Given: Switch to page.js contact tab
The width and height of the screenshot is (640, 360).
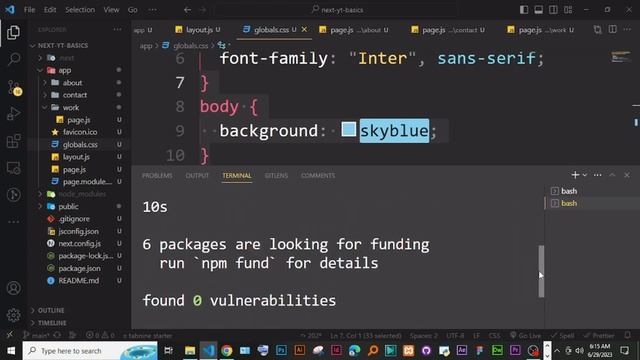Looking at the screenshot, I should (x=448, y=29).
